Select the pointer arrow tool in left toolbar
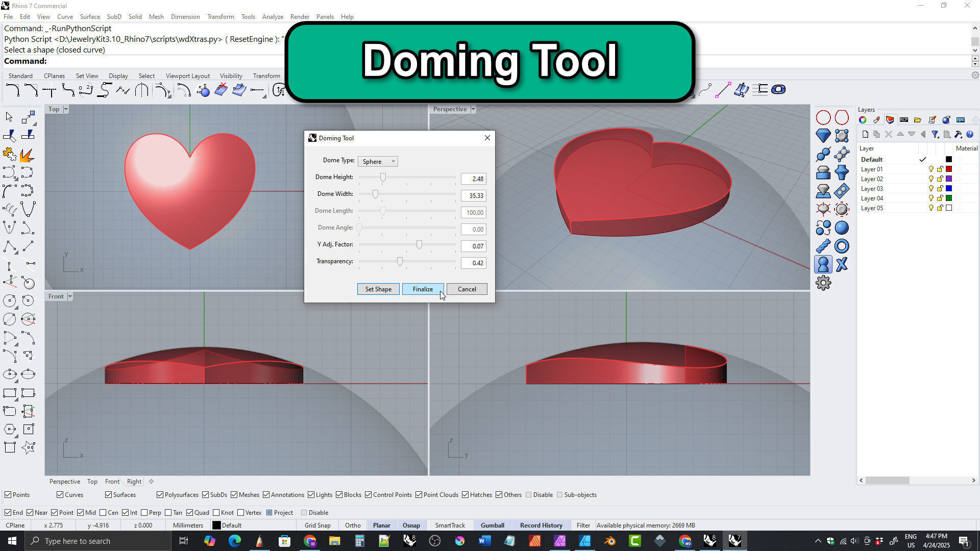The height and width of the screenshot is (551, 980). 9,117
